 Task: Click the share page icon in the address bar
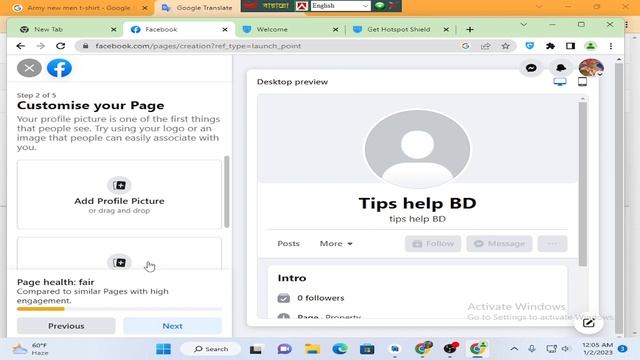(x=485, y=46)
